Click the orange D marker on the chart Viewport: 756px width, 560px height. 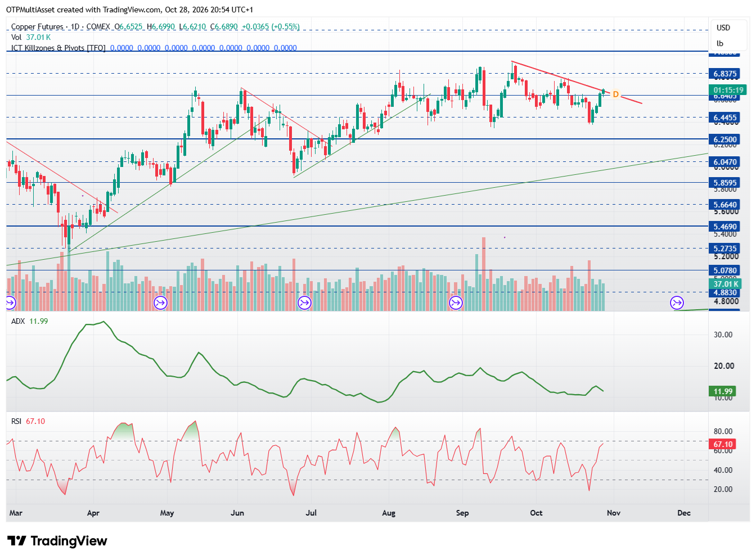pyautogui.click(x=615, y=94)
